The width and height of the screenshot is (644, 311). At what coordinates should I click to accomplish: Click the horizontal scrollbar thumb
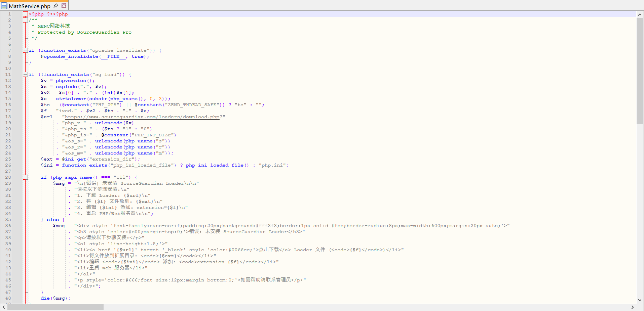point(55,307)
